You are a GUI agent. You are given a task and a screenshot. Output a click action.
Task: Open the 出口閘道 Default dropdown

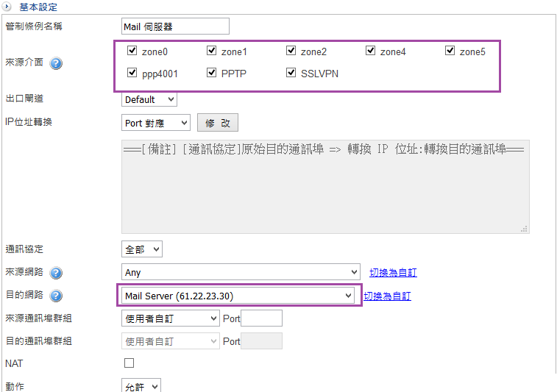click(149, 99)
